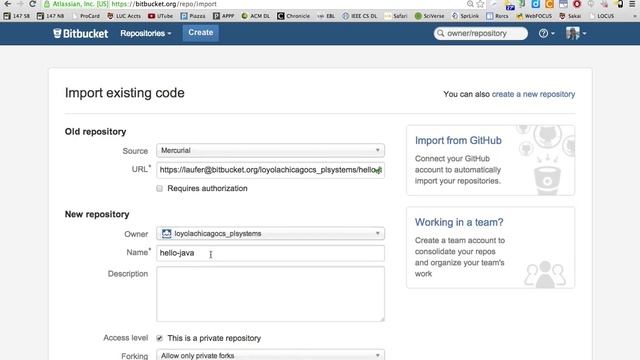The height and width of the screenshot is (360, 640).
Task: Reload the page with the refresh icon
Action: [x=33, y=4]
